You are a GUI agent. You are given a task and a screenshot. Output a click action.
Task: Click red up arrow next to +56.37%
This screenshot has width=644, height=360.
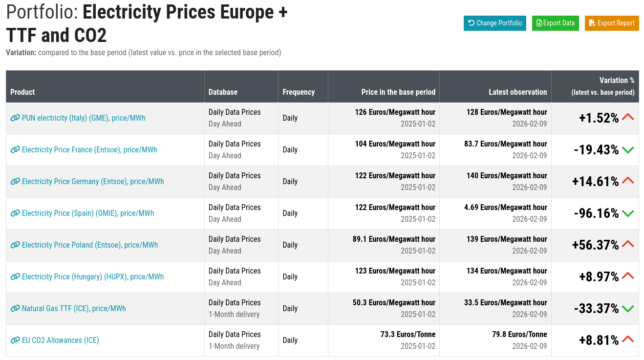click(x=628, y=245)
